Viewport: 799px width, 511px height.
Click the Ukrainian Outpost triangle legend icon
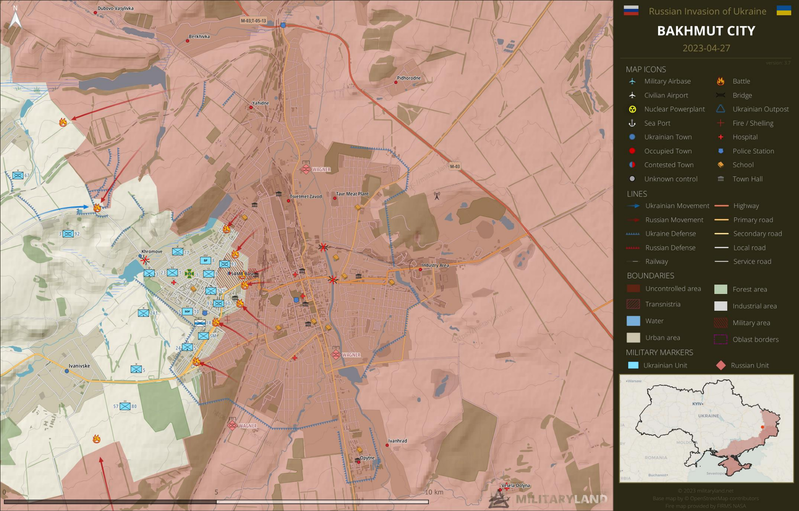[x=721, y=109]
